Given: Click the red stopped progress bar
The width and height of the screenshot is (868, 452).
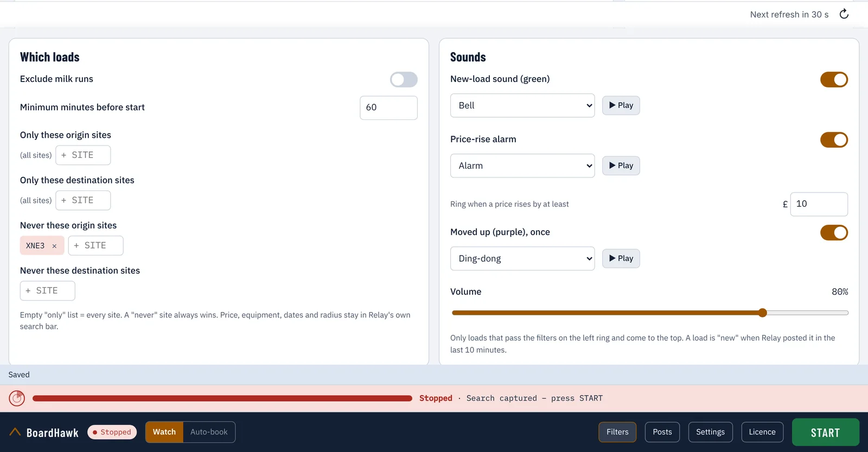Looking at the screenshot, I should [222, 398].
